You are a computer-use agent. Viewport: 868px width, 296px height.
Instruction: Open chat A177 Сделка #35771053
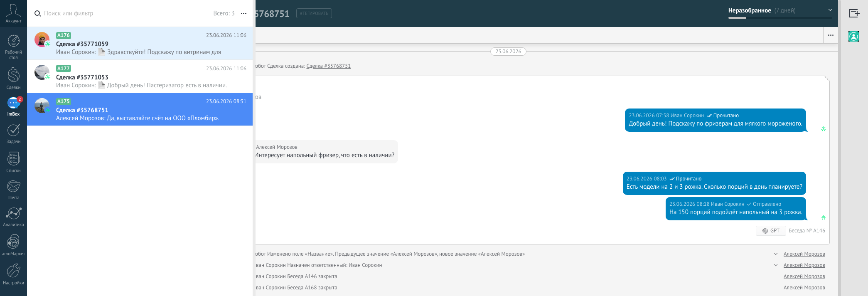click(140, 76)
